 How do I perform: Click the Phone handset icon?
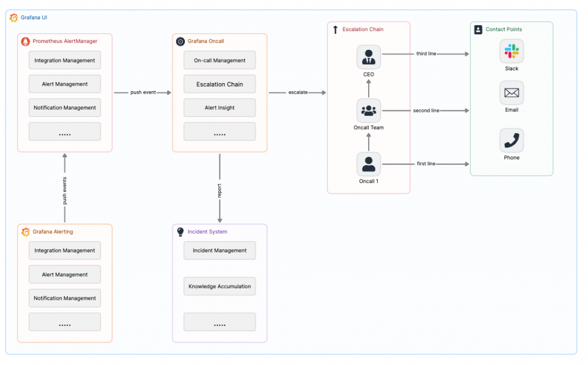point(512,140)
